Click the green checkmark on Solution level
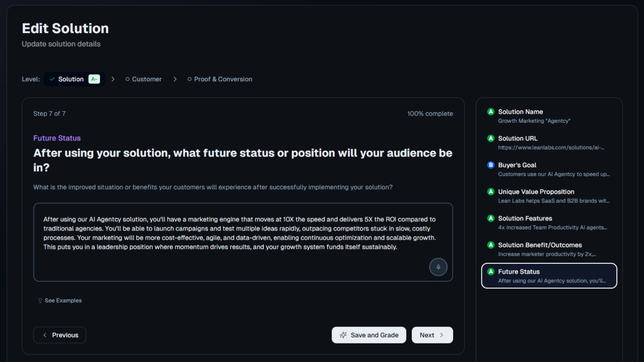This screenshot has width=644, height=362. click(52, 79)
